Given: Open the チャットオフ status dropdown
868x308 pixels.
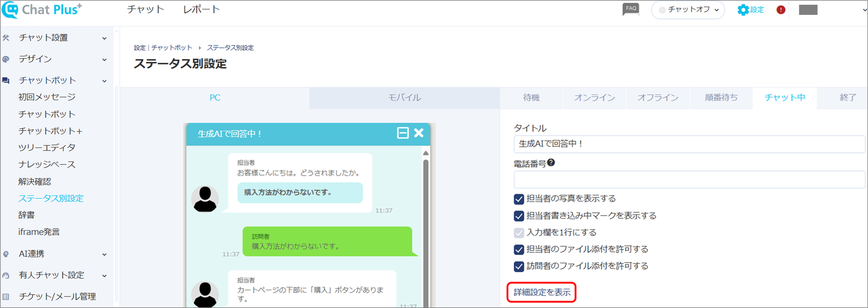Looking at the screenshot, I should point(688,10).
